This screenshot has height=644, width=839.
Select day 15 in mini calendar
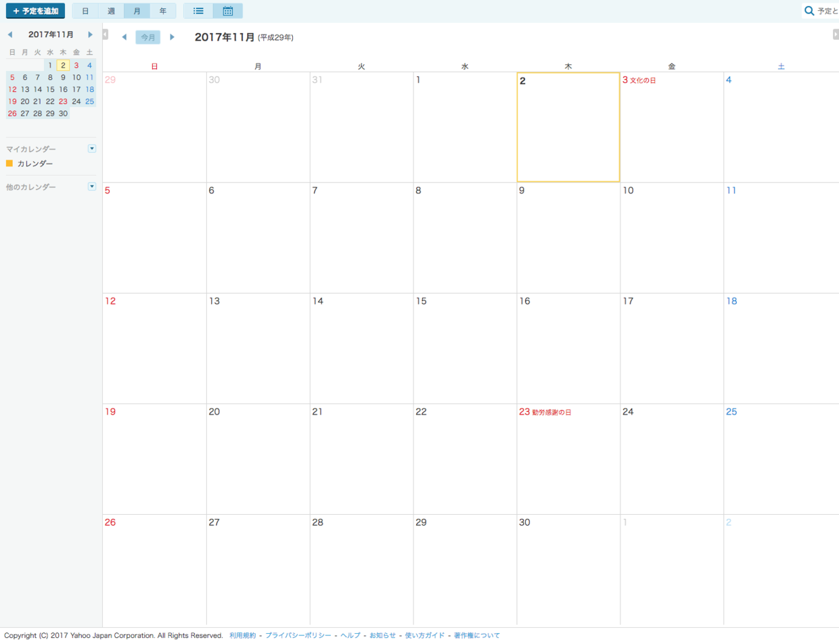pos(50,89)
